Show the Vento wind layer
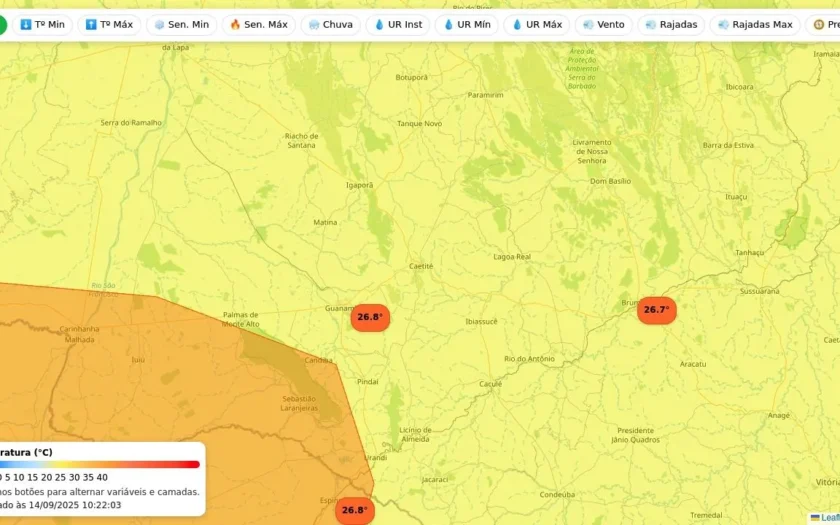 pos(604,25)
